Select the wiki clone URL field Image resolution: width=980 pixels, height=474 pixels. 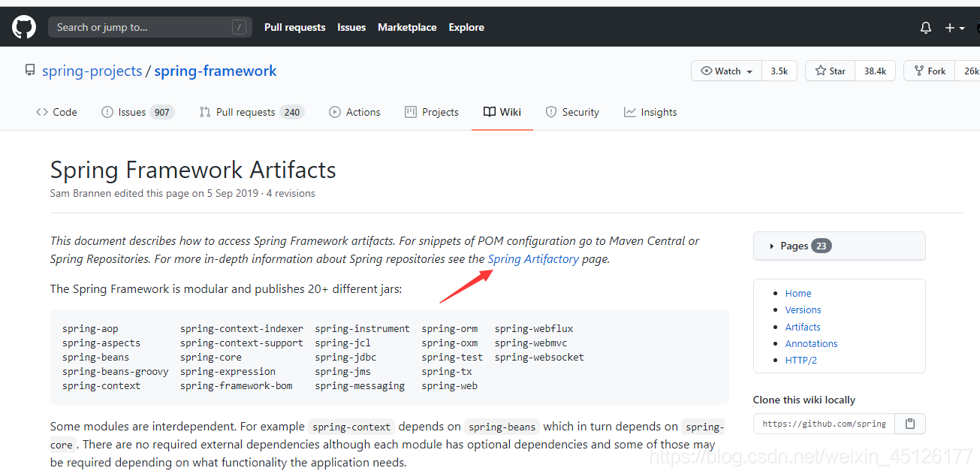coord(824,424)
